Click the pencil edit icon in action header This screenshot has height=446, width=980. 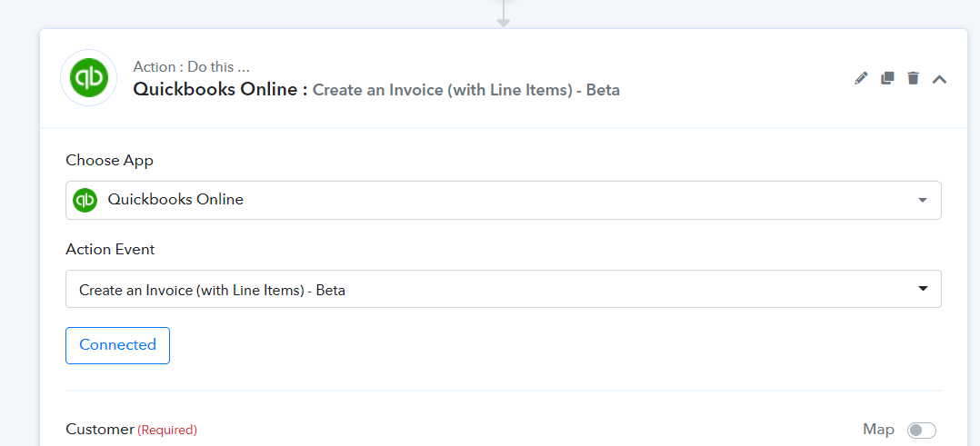coord(861,78)
